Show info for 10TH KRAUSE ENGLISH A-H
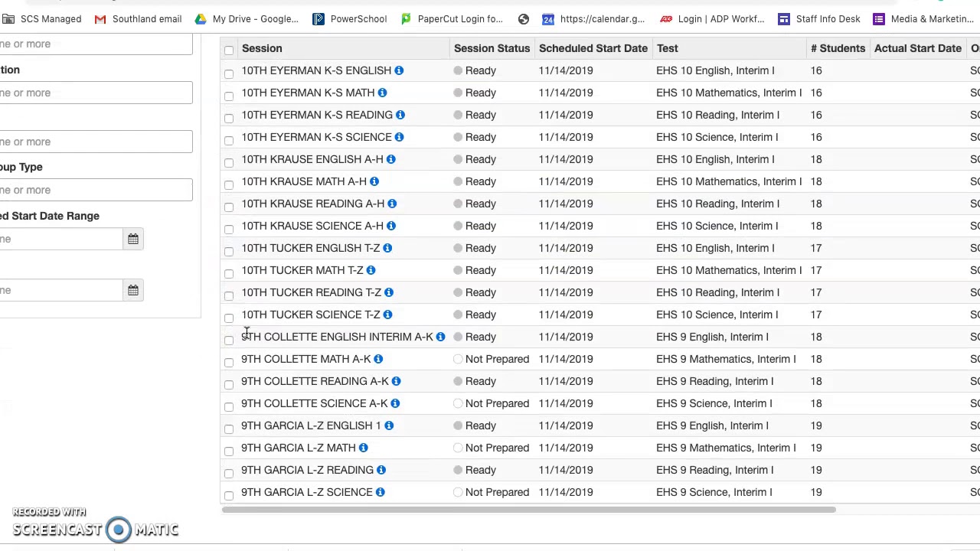The height and width of the screenshot is (551, 980). pos(390,159)
